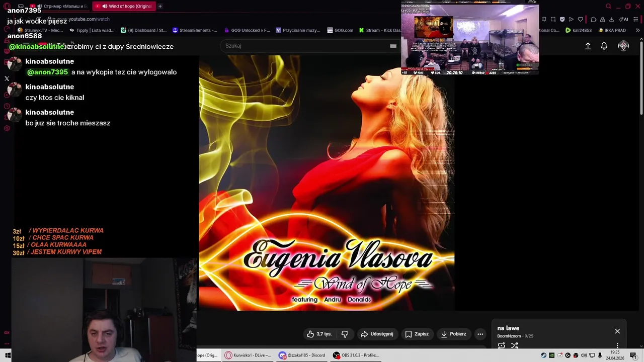Close the 'na lawe' playlist panel
Screen dimensions: 644x362
617,331
